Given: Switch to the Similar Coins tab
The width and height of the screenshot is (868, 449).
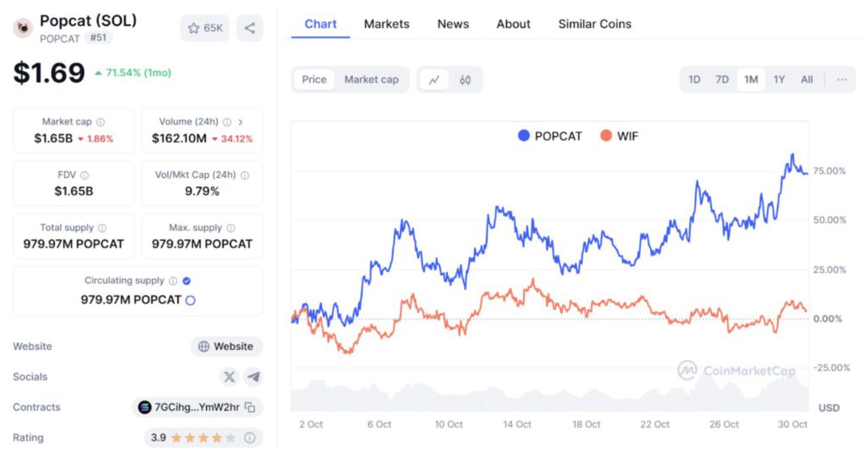Looking at the screenshot, I should [594, 24].
